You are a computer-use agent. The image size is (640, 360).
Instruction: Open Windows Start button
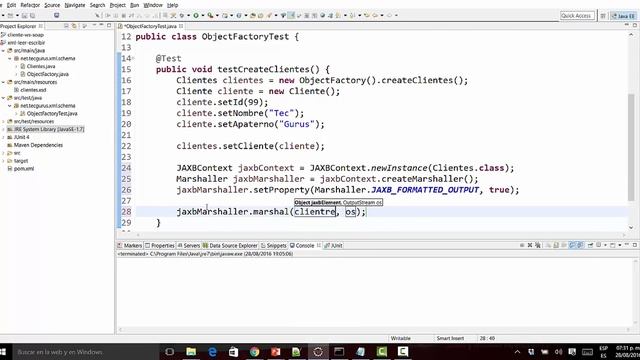(x=3, y=352)
